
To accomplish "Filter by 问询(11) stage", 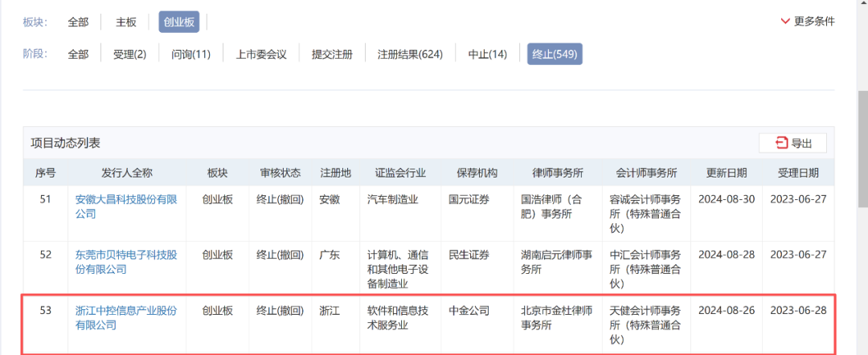I will (190, 55).
